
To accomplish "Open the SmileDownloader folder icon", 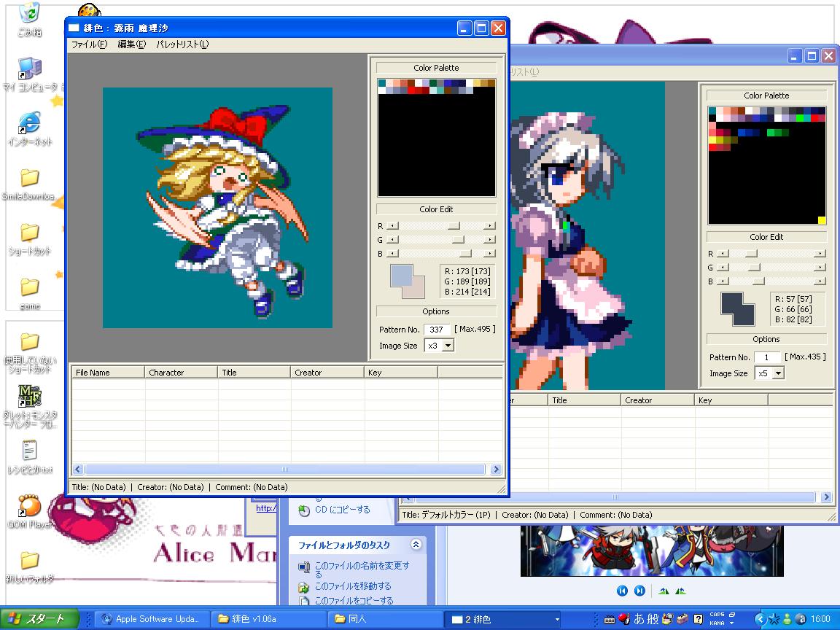I will coord(29,184).
